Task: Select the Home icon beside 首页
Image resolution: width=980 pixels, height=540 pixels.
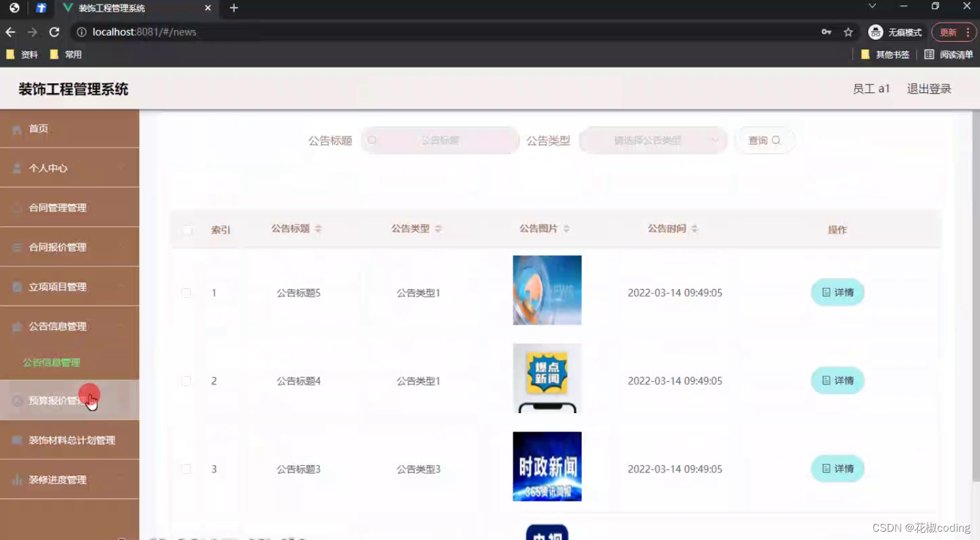Action: coord(17,128)
